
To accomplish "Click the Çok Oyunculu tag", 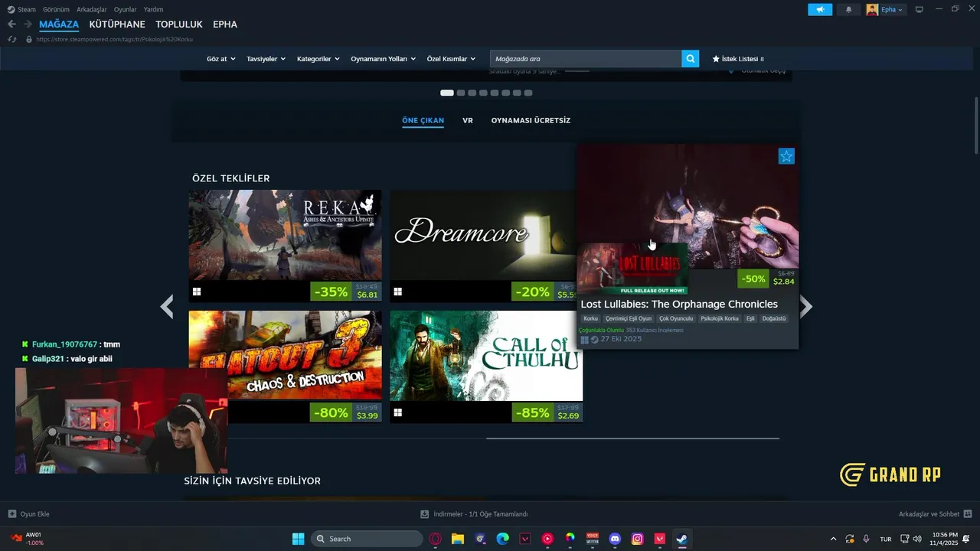I will [x=676, y=318].
